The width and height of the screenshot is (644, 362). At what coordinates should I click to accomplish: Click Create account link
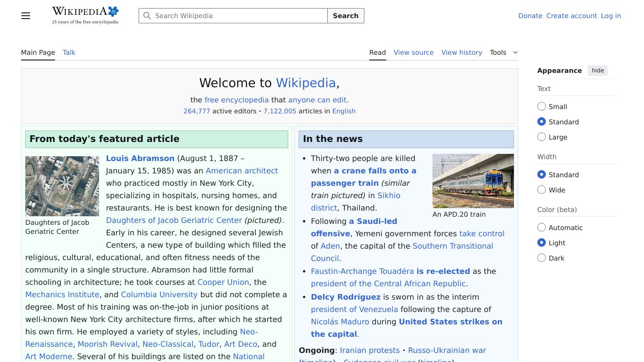(572, 16)
